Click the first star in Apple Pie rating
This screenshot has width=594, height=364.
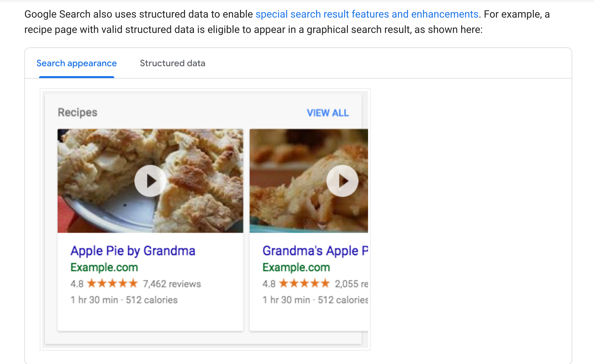point(92,283)
